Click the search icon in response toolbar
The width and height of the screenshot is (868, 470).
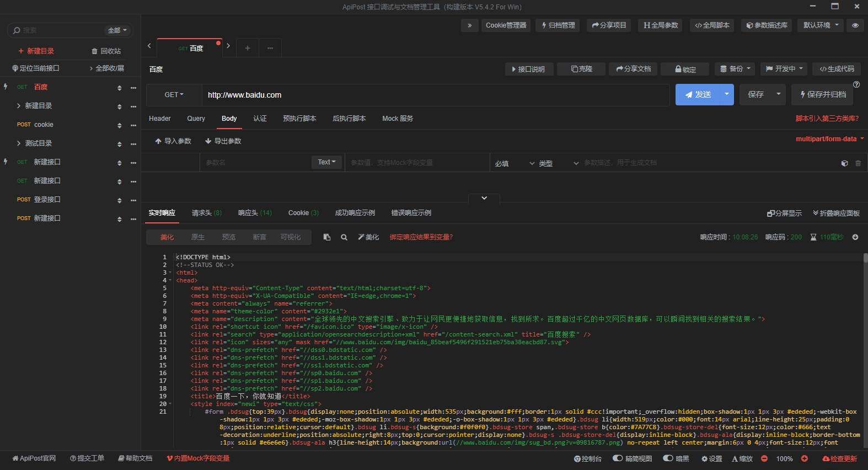pos(344,238)
